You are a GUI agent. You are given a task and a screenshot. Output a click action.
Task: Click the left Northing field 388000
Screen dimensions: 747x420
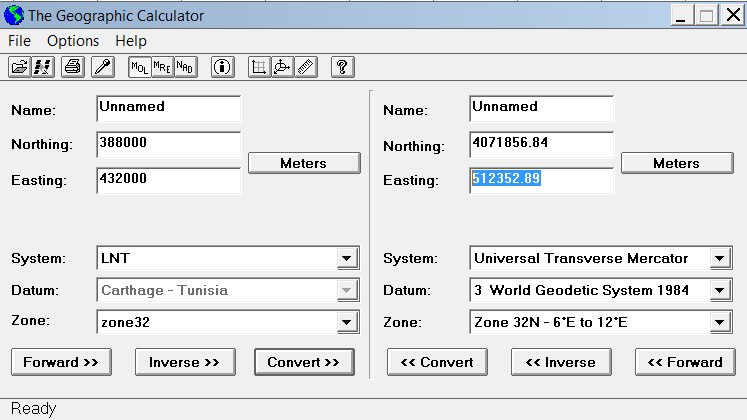(x=169, y=144)
